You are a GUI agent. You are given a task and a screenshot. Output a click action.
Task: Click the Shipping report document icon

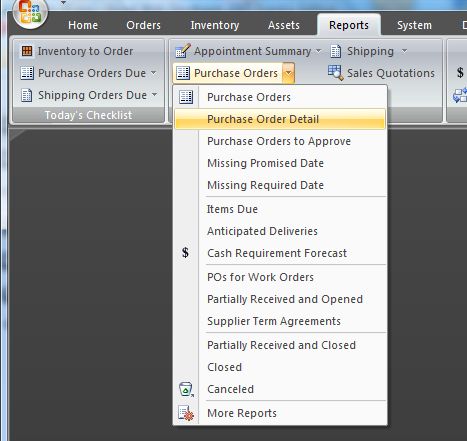(336, 51)
